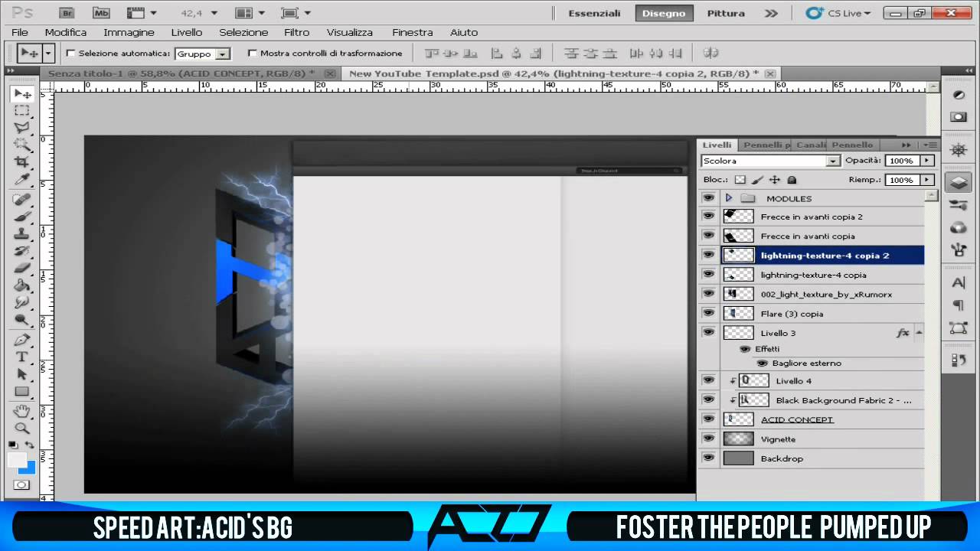
Task: Select the Move tool
Action: pos(22,94)
